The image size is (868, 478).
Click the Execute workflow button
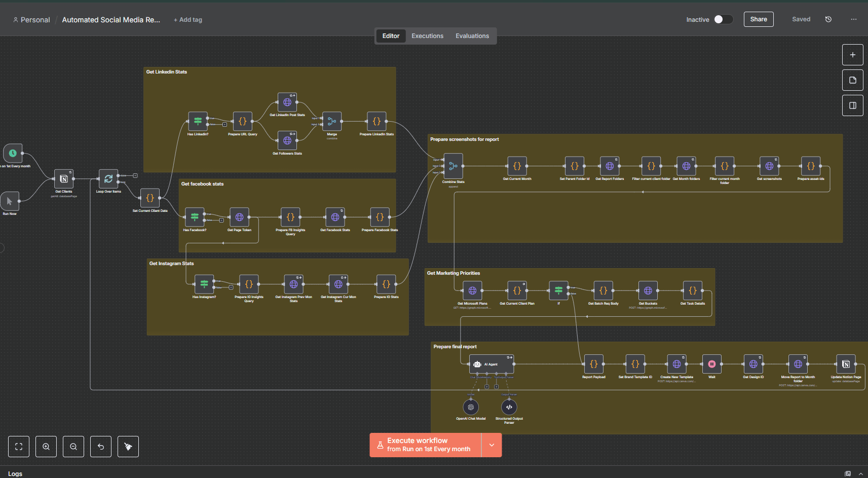coord(426,445)
